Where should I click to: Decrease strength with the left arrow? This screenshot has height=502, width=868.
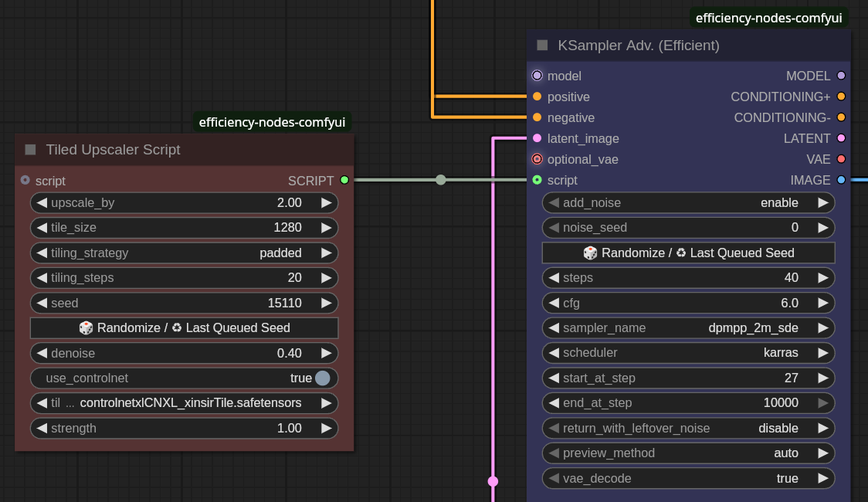pyautogui.click(x=42, y=428)
